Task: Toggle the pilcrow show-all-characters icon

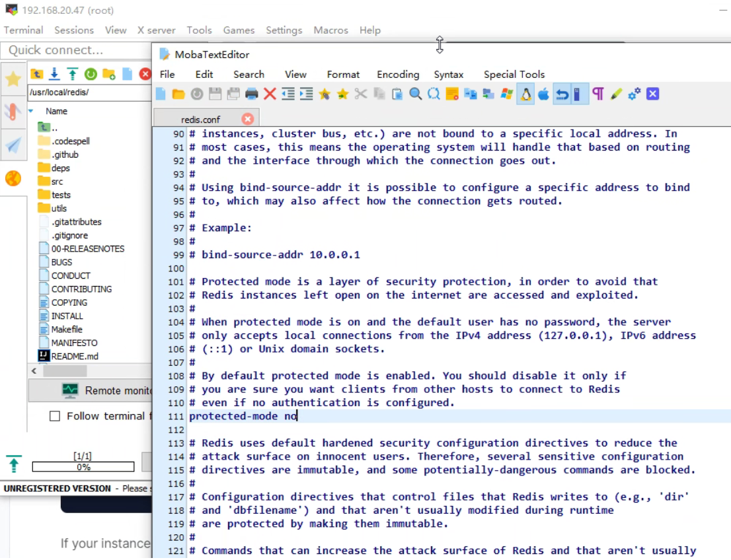Action: tap(598, 94)
